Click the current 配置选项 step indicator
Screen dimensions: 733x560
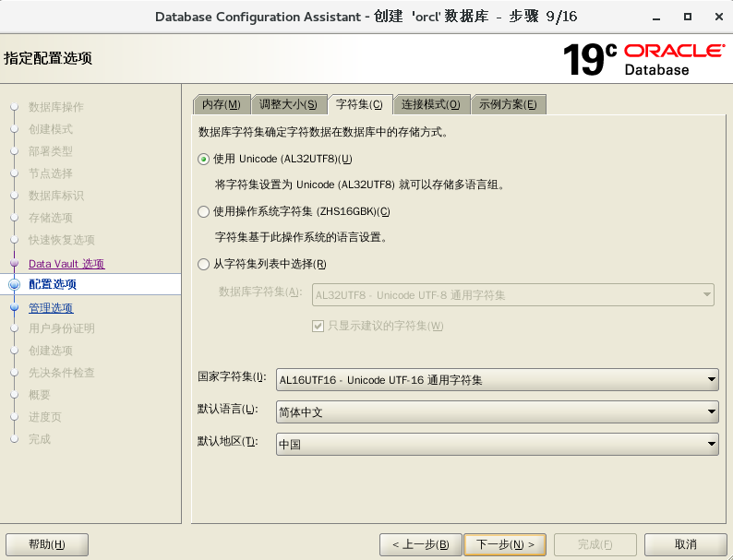click(x=14, y=285)
